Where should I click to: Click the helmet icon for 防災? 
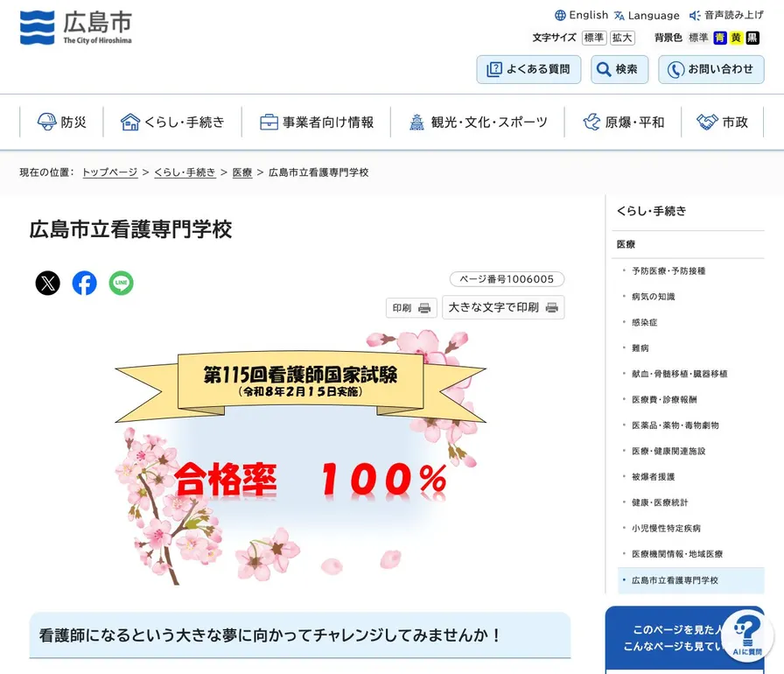pos(47,122)
